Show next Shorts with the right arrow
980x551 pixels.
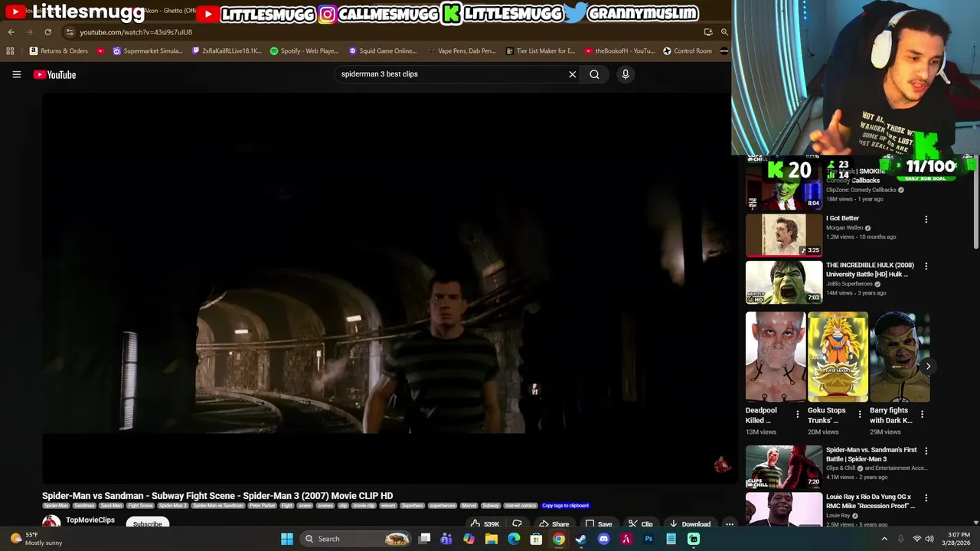coord(928,367)
